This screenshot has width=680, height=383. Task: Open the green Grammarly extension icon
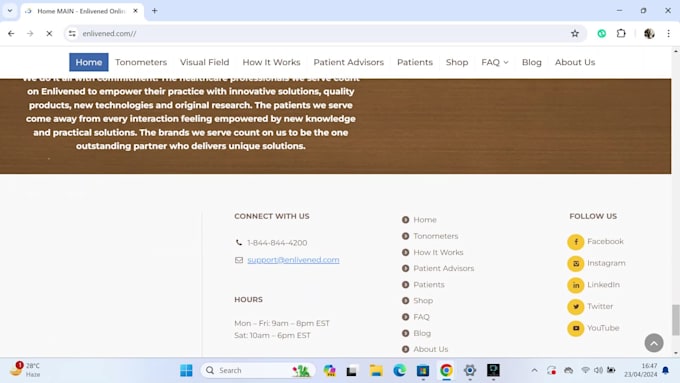[x=602, y=33]
